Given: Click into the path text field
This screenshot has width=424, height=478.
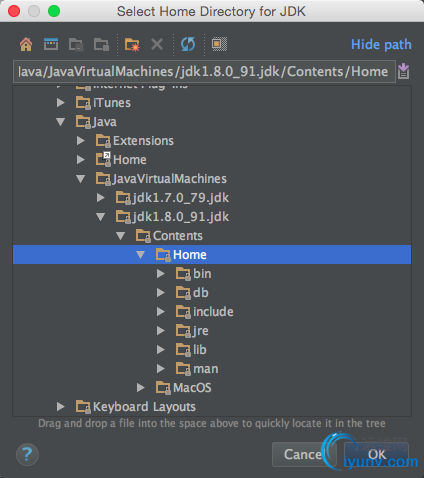Looking at the screenshot, I should coord(204,71).
